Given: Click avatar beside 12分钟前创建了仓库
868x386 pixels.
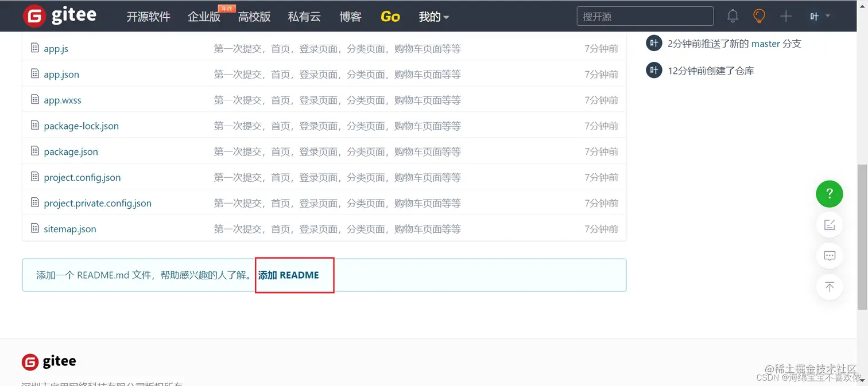Looking at the screenshot, I should (x=654, y=71).
